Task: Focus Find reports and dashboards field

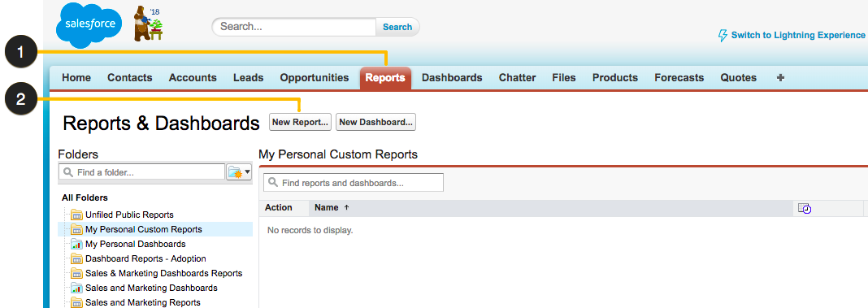Action: (x=354, y=182)
